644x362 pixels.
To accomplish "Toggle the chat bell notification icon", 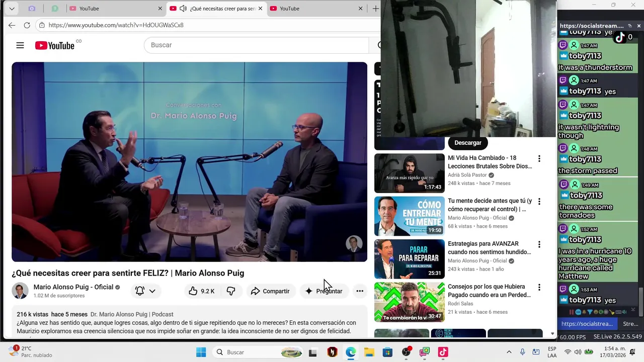I will [x=584, y=312].
